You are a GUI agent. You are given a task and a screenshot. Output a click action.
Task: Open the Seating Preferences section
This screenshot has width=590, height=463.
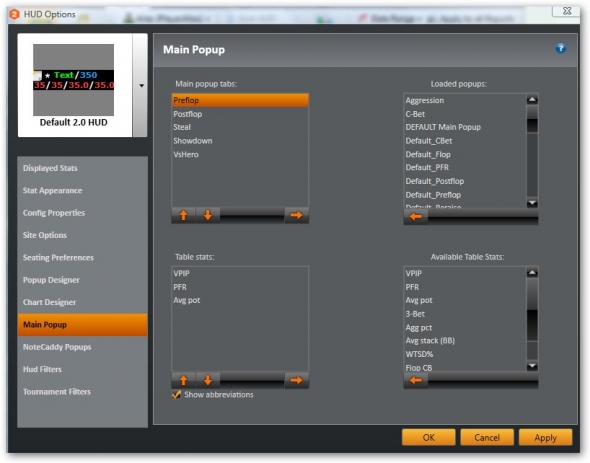(82, 257)
